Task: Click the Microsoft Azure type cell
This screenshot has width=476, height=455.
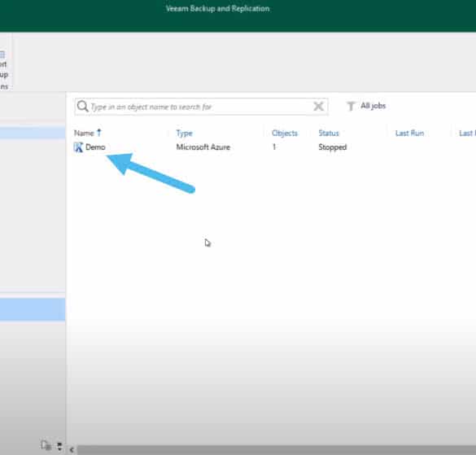Action: (x=203, y=147)
